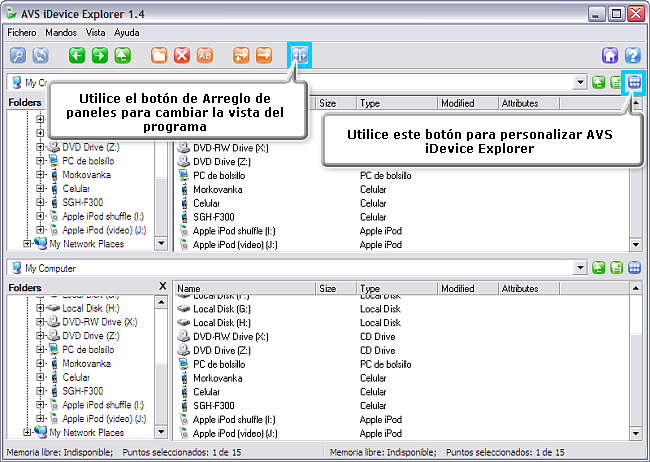Viewport: 650px width, 462px height.
Task: Select Celular in the upper folder tree
Action: coord(76,189)
